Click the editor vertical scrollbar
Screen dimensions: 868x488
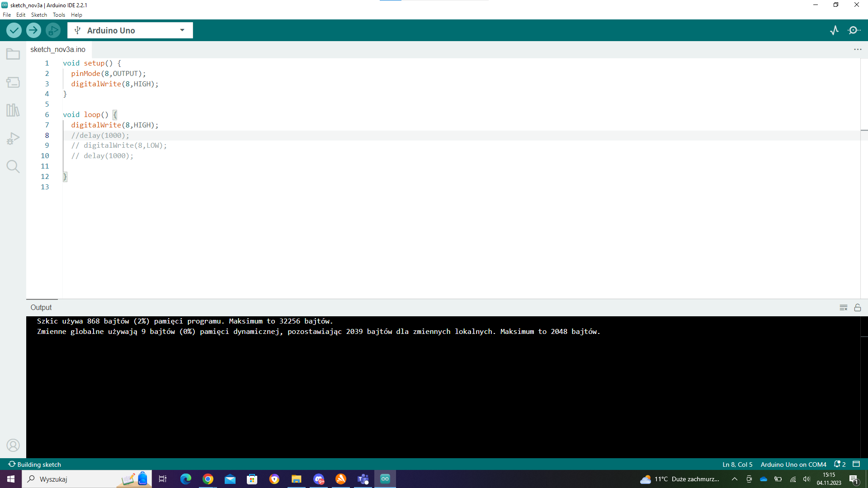(x=864, y=178)
